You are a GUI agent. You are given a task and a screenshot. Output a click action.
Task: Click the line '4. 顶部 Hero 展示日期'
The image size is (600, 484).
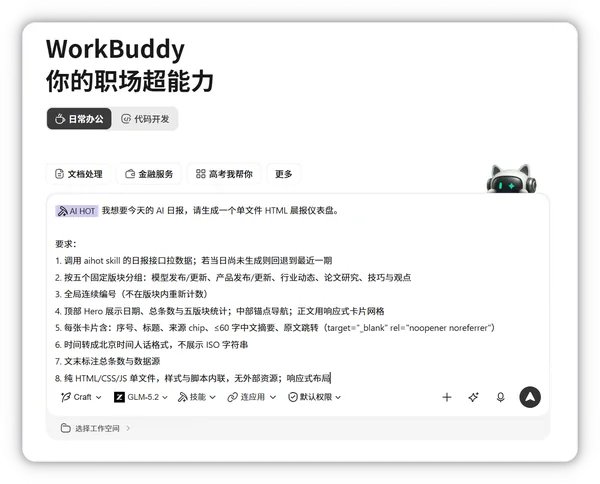pyautogui.click(x=220, y=311)
